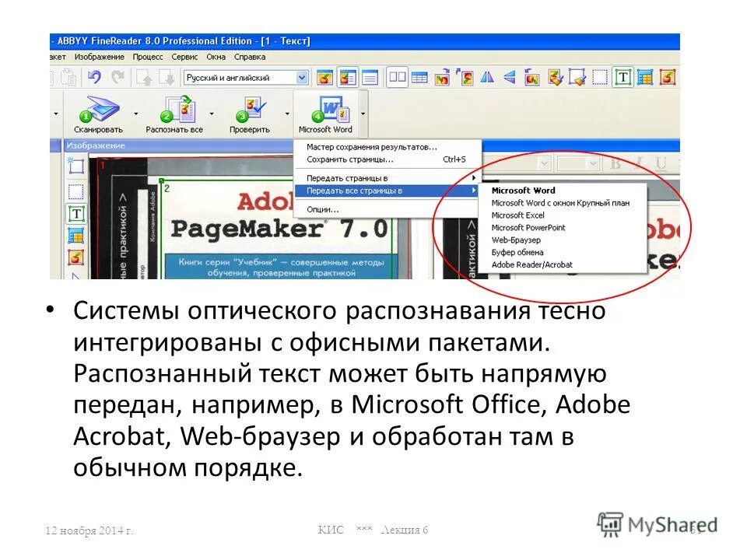Click the star-corner area tool in Image panel sidebar
The image size is (747, 560).
click(x=75, y=166)
